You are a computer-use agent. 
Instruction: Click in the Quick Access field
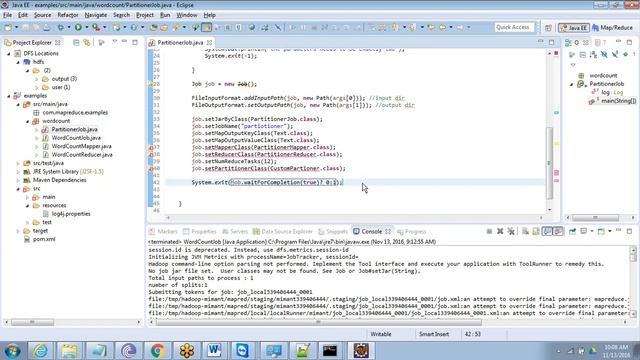point(514,27)
